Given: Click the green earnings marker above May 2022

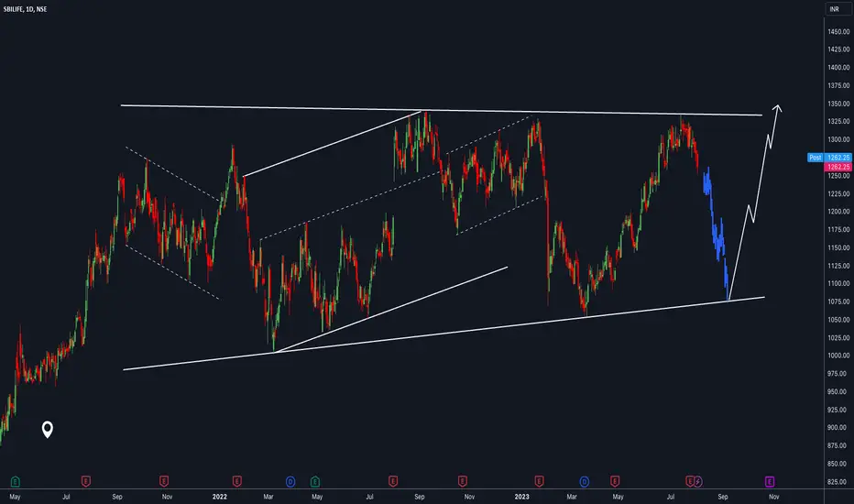Looking at the screenshot, I should [x=315, y=482].
